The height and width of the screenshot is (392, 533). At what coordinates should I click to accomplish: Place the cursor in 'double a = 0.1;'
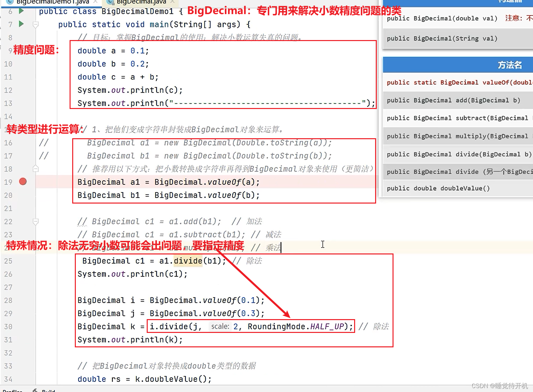[x=113, y=51]
